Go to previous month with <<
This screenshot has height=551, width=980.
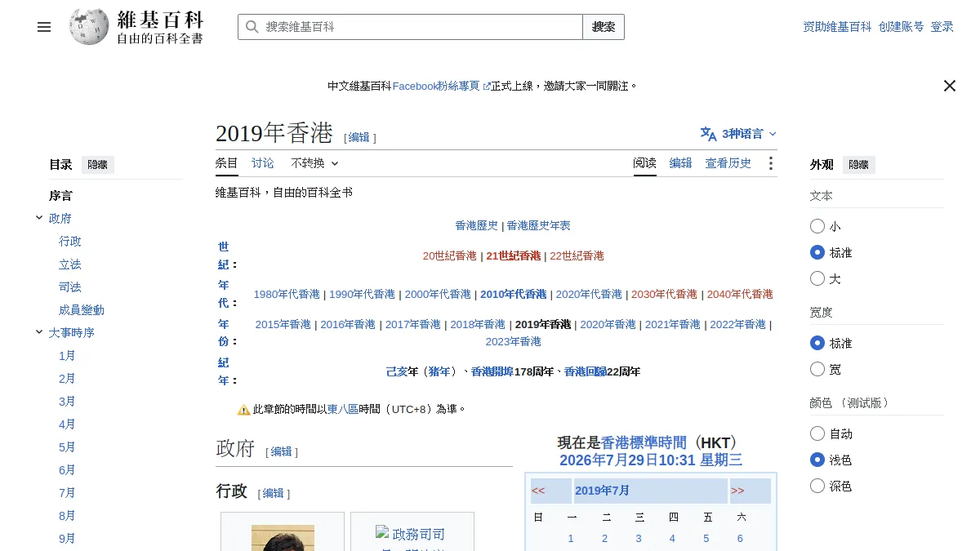[538, 491]
